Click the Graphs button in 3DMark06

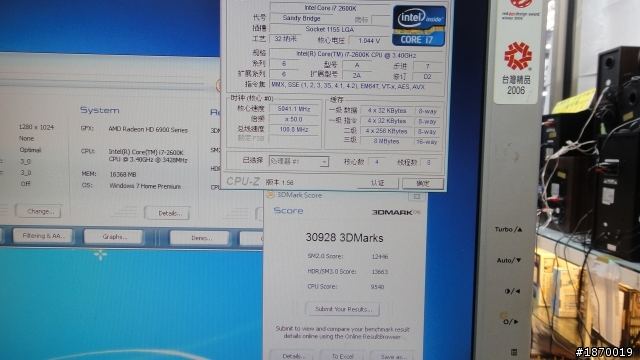click(114, 237)
